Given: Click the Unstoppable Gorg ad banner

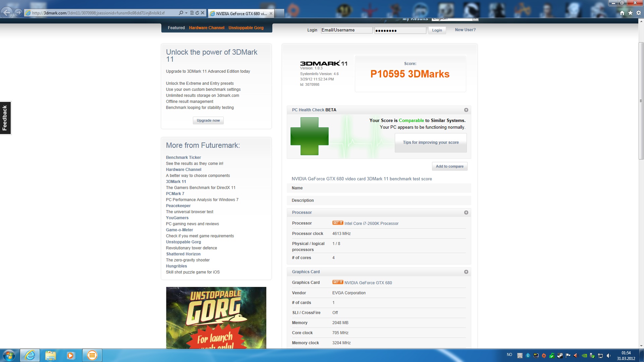Looking at the screenshot, I should point(216,317).
